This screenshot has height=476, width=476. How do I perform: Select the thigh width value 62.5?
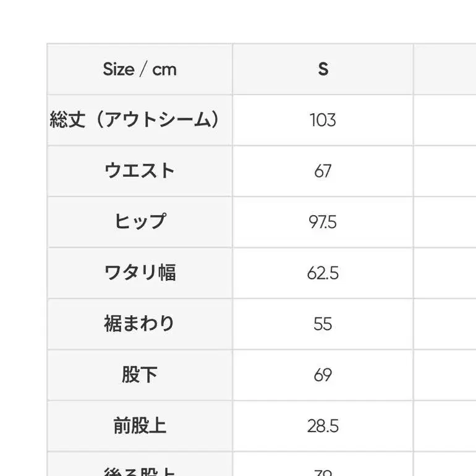323,273
